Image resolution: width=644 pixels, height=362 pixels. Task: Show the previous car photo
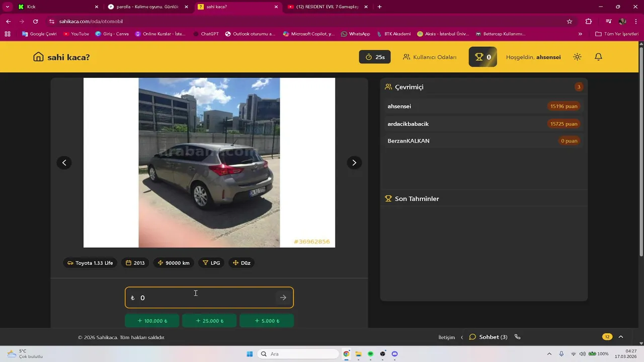[x=64, y=162]
